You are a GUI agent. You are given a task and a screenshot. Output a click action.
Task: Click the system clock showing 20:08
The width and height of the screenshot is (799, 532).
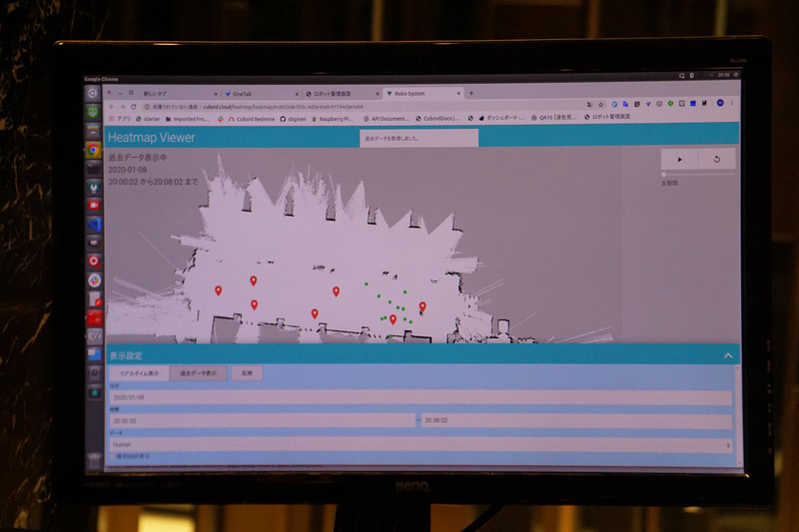[723, 75]
